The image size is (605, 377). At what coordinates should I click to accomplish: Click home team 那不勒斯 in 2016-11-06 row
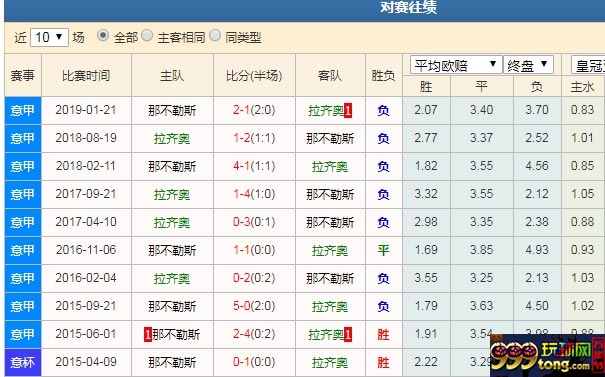(x=172, y=250)
